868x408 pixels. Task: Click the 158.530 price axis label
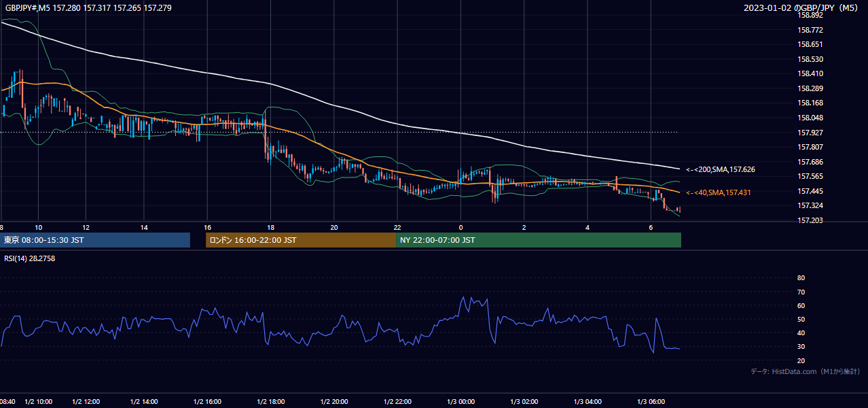[x=810, y=59]
